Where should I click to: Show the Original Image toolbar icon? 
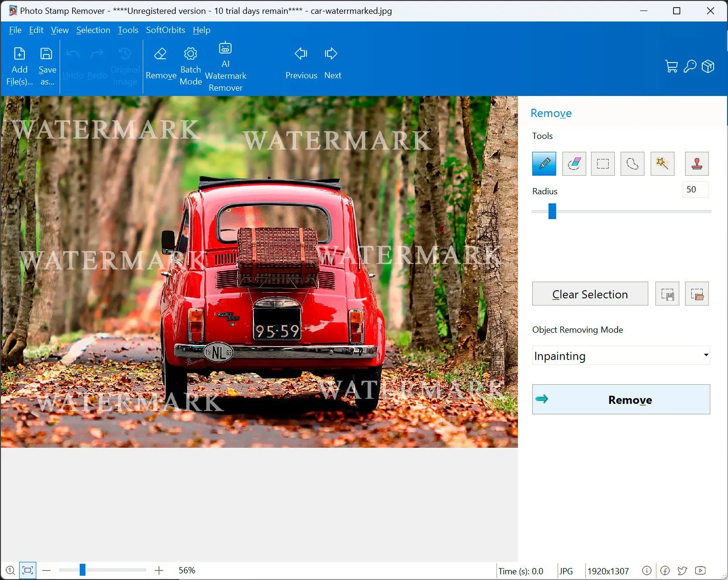pyautogui.click(x=125, y=66)
